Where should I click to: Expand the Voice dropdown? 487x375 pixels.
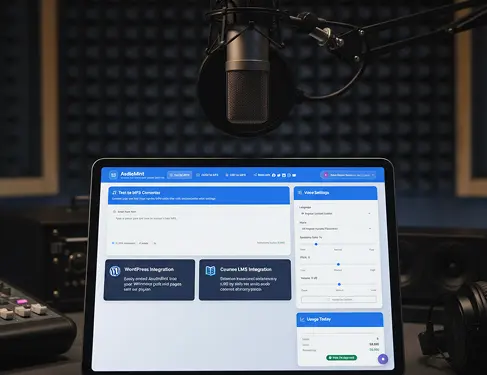[x=336, y=229]
